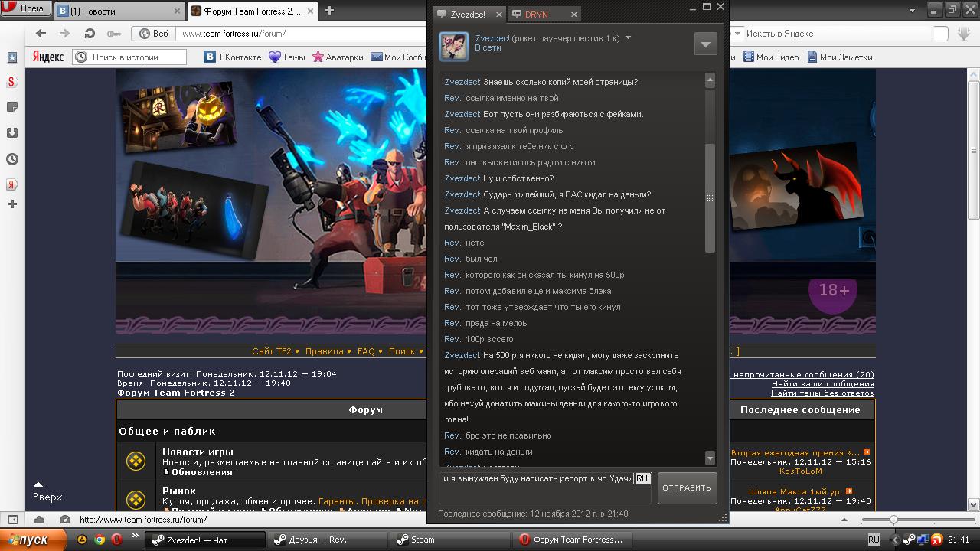This screenshot has width=980, height=551.
Task: Open the "Мои Видео" bookmark
Action: [x=770, y=57]
